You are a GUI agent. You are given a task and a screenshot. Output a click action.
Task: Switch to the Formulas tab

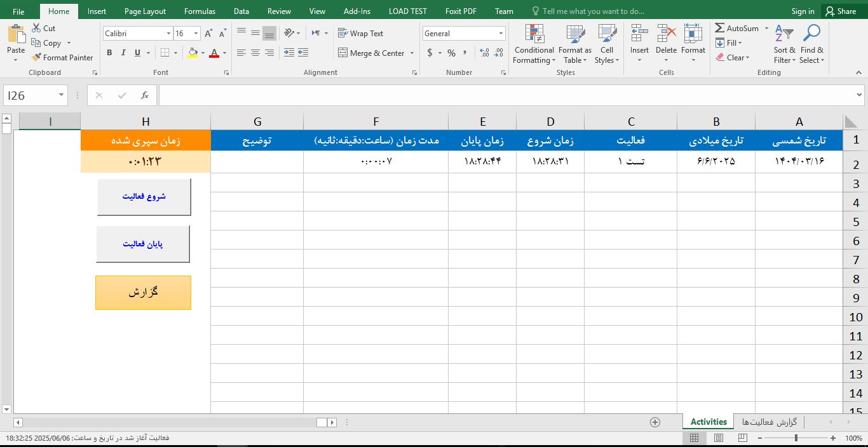(x=200, y=11)
